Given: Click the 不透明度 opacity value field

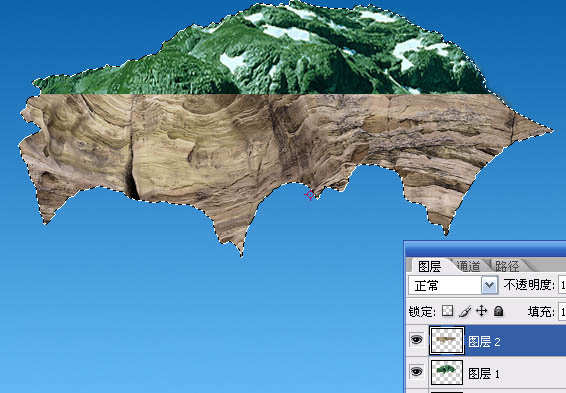Looking at the screenshot, I should coord(562,285).
